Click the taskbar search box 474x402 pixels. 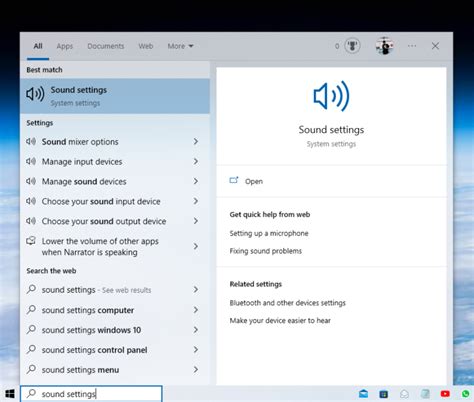tap(91, 394)
